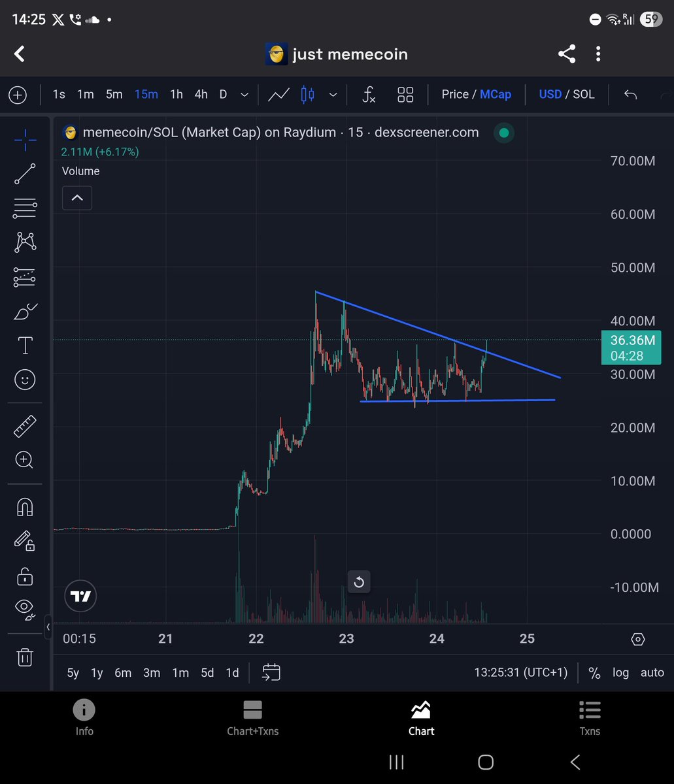Remove drawings with the trash icon
The width and height of the screenshot is (674, 784).
click(24, 657)
